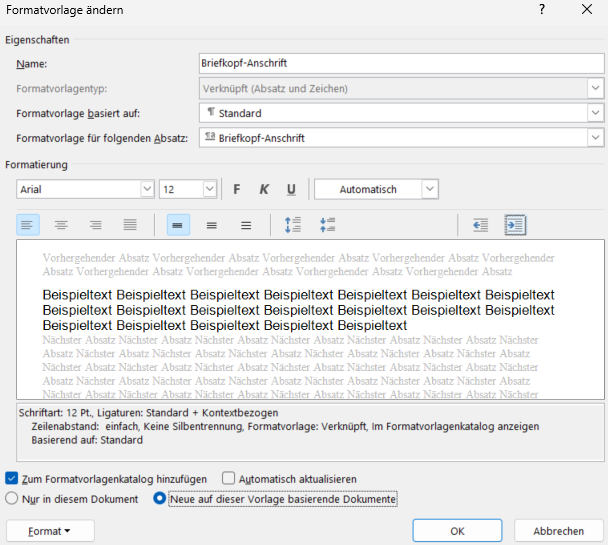608x545 pixels.
Task: Confirm changes with OK button
Action: 456,531
